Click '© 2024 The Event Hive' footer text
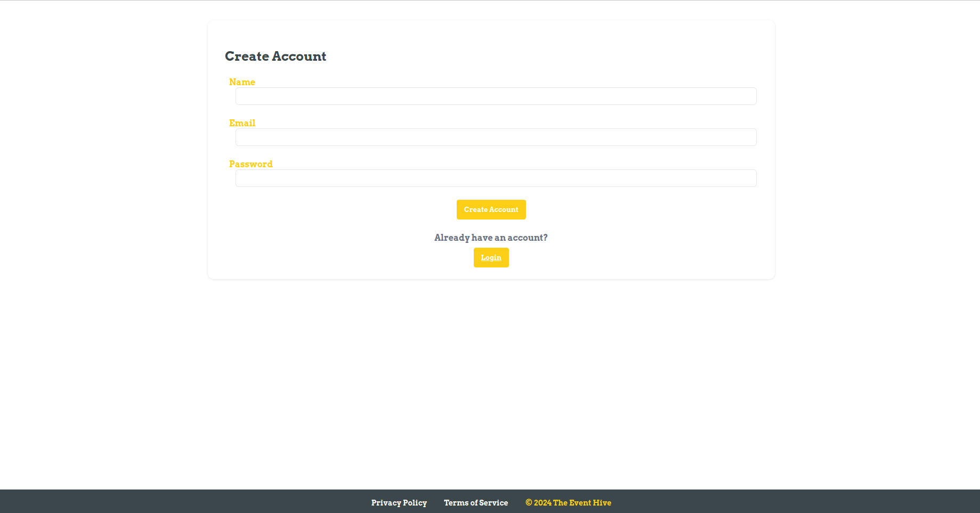The image size is (980, 513). 568,503
